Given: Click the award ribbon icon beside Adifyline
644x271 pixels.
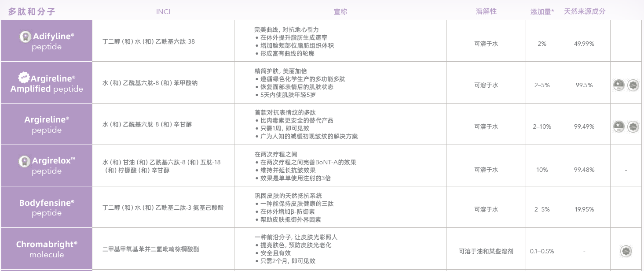Looking at the screenshot, I should pyautogui.click(x=26, y=37).
